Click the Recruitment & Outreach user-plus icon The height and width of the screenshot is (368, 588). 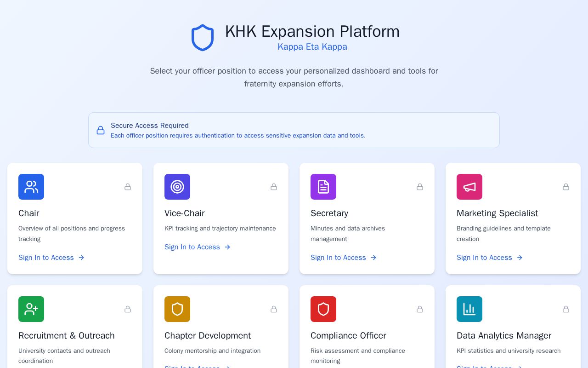coord(31,309)
